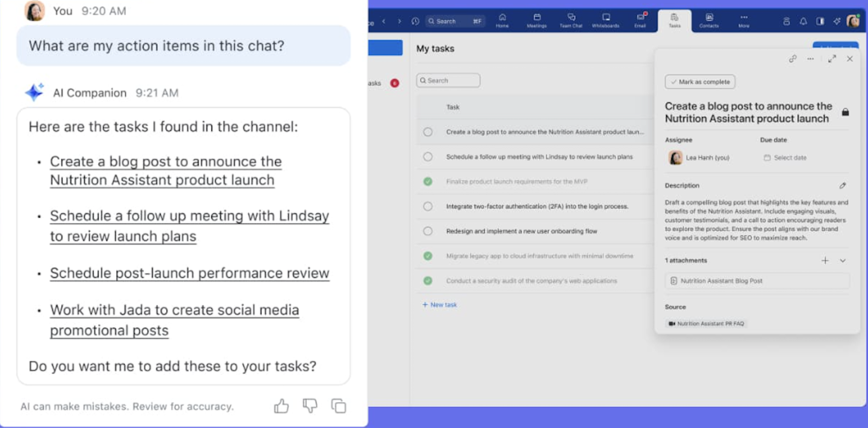
Task: Check off the Create a blog post task
Action: point(428,132)
